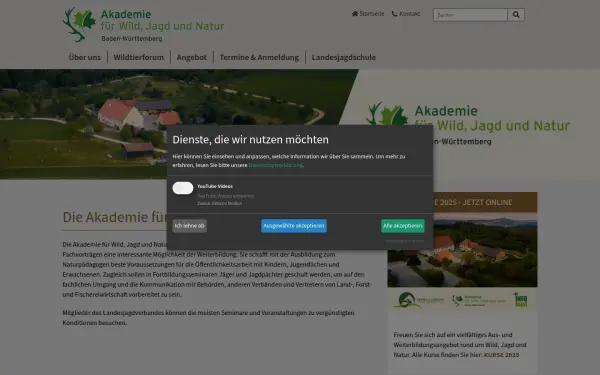Click the magnifier search button

tap(516, 15)
